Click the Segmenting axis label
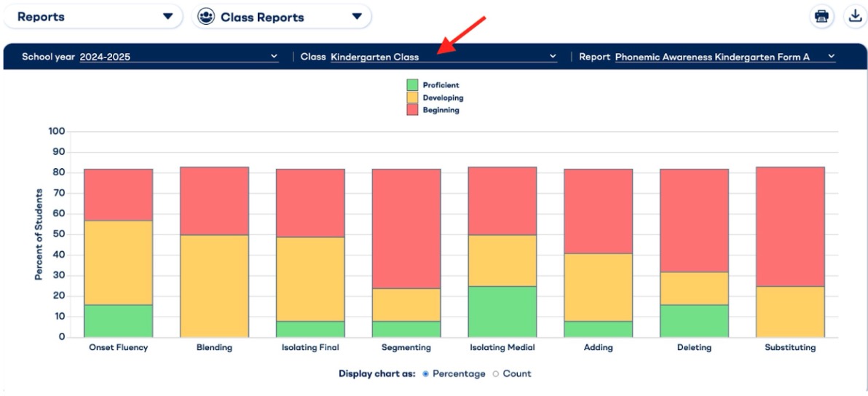The height and width of the screenshot is (396, 868). (x=406, y=348)
